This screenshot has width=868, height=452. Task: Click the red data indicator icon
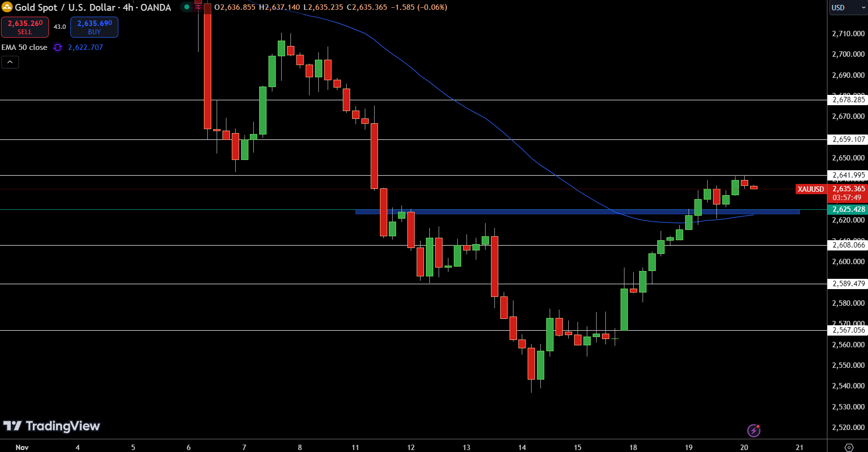(x=198, y=7)
